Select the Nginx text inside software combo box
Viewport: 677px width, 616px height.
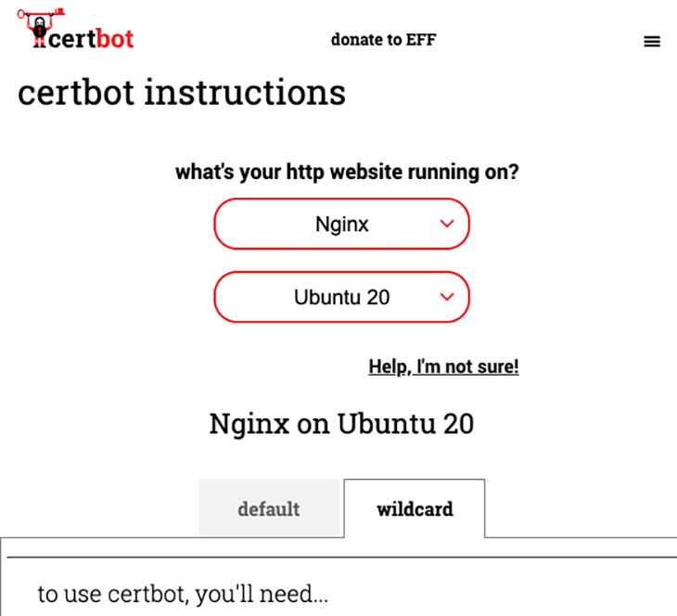tap(342, 225)
